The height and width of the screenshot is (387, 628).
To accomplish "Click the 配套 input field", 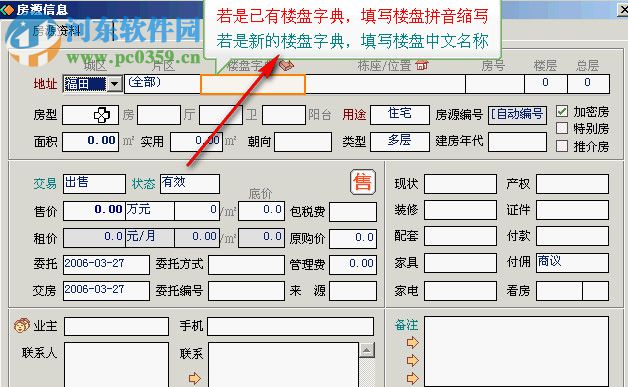I will pos(461,236).
